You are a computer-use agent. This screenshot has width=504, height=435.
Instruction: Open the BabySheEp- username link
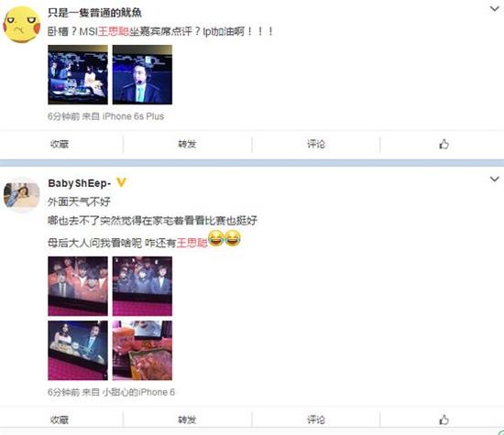point(80,183)
